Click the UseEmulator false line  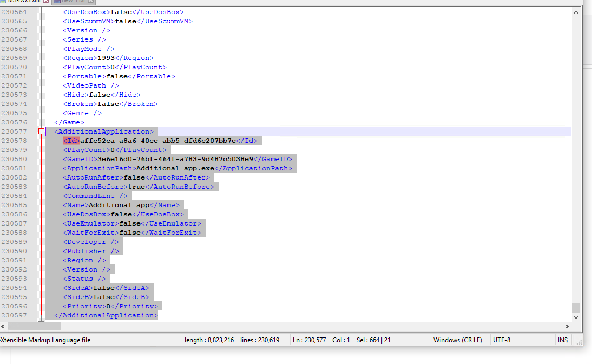(132, 223)
